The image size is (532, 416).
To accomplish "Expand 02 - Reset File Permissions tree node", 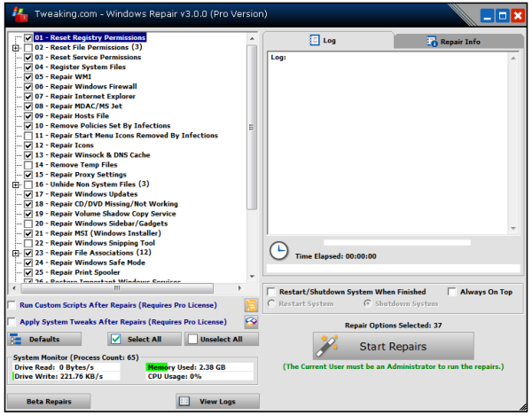I will point(16,48).
